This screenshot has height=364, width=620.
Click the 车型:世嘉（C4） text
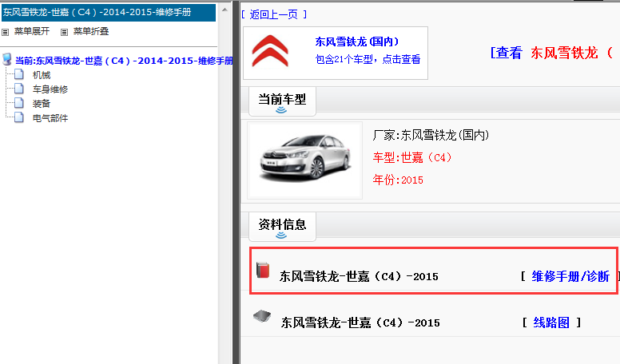click(412, 158)
